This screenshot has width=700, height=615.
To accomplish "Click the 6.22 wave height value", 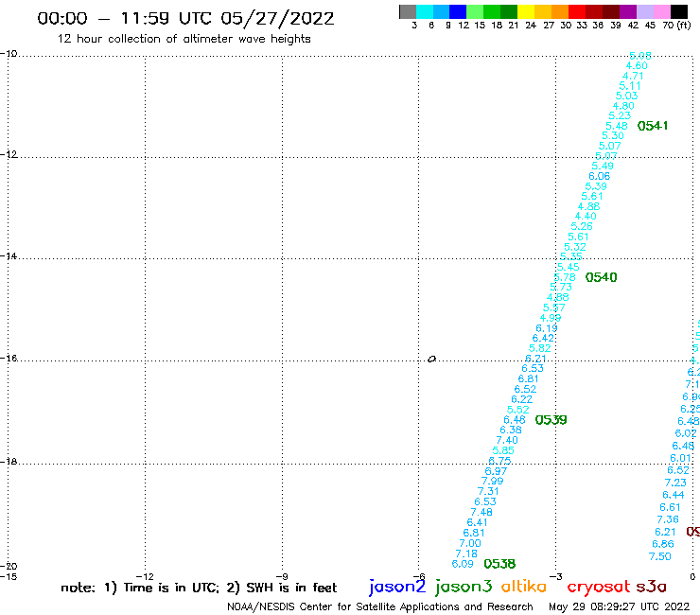I will [521, 399].
